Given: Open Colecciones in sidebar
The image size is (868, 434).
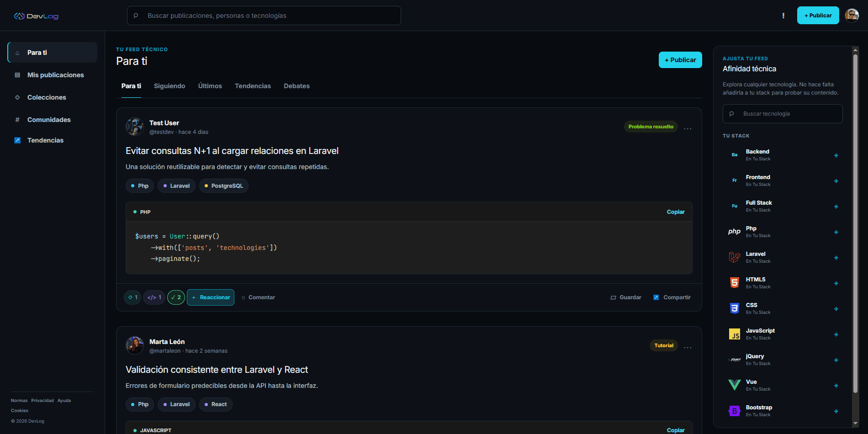Looking at the screenshot, I should coord(53,97).
